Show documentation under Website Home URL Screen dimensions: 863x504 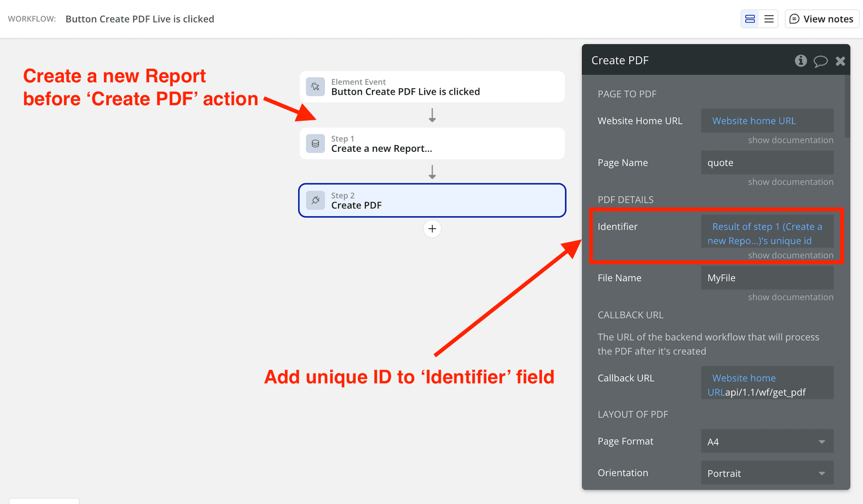click(x=790, y=140)
